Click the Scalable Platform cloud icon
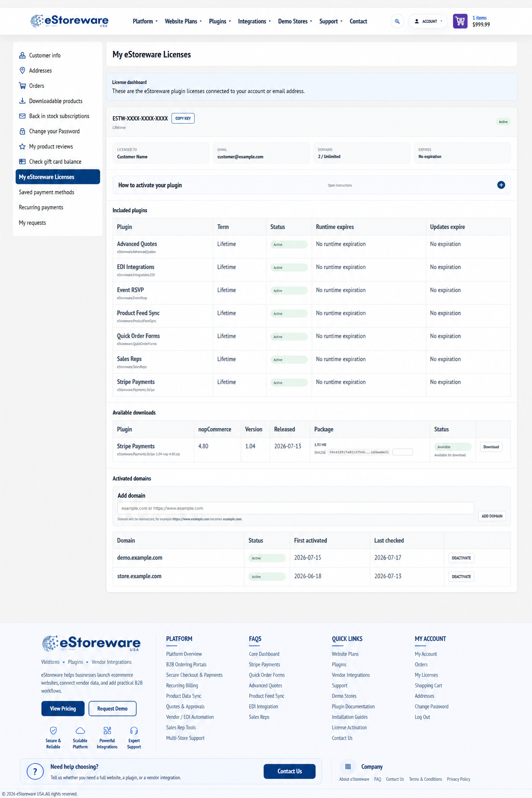Viewport: 532px width, 798px height. tap(80, 730)
